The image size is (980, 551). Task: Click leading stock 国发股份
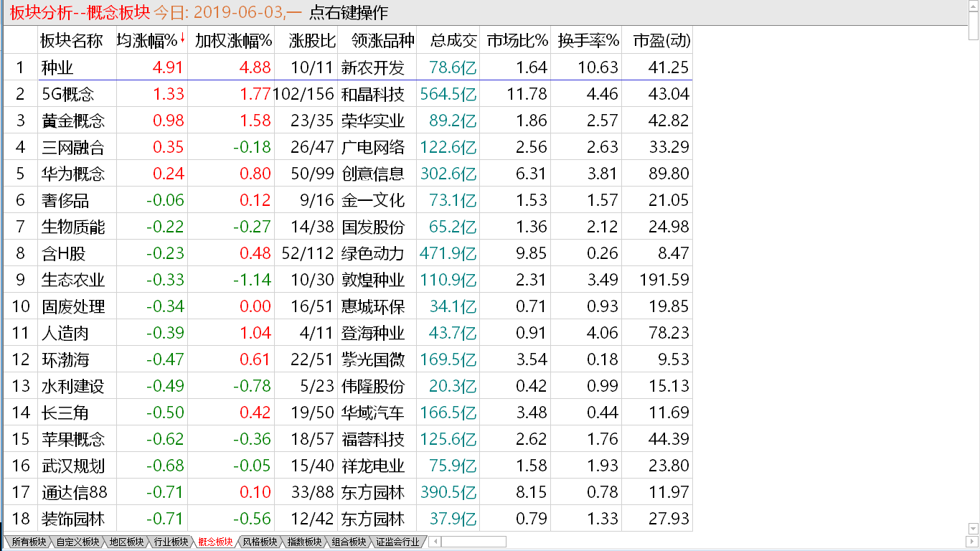click(x=373, y=227)
